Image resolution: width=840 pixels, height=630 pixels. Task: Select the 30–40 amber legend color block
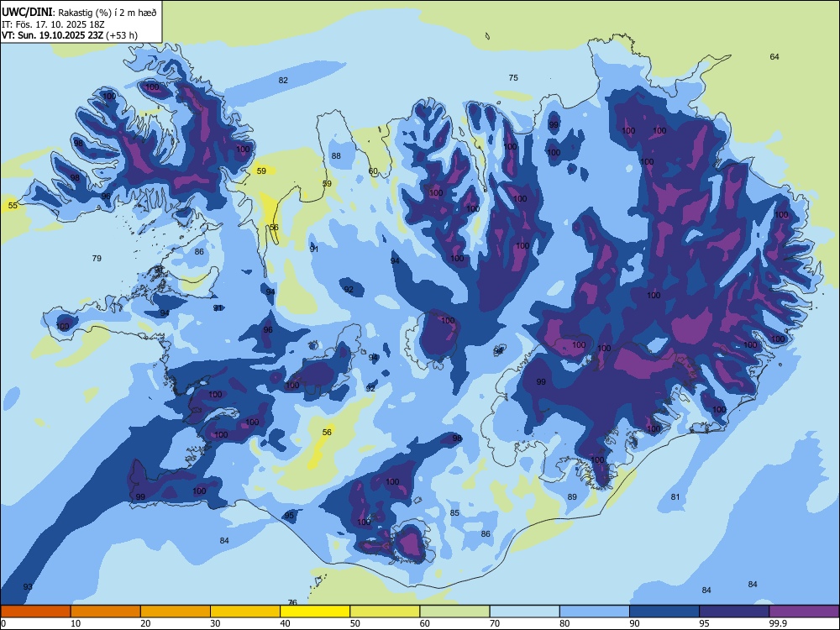pos(245,612)
